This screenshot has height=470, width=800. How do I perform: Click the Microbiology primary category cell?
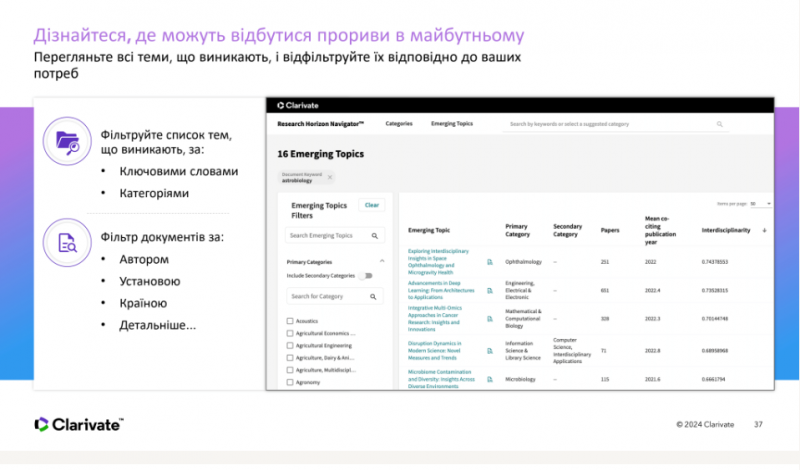pyautogui.click(x=520, y=379)
